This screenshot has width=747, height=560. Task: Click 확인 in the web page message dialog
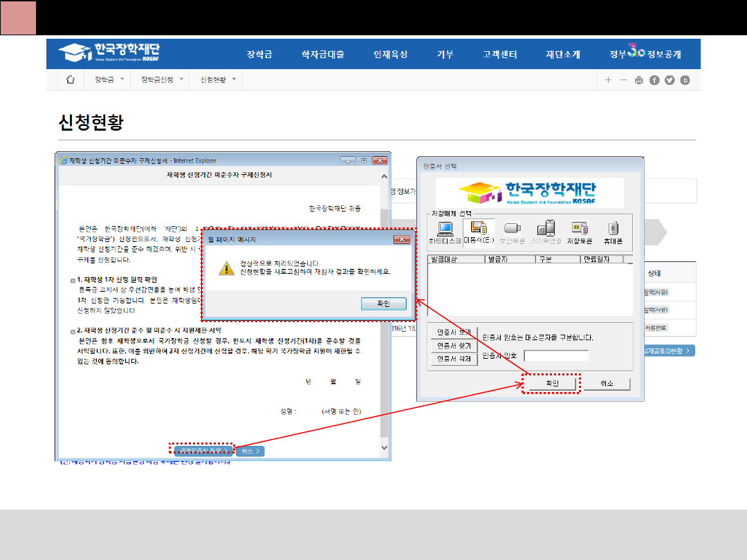click(x=382, y=304)
